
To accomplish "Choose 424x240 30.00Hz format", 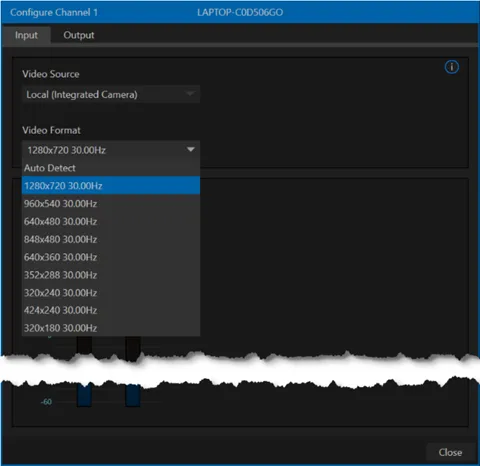I will [x=111, y=310].
